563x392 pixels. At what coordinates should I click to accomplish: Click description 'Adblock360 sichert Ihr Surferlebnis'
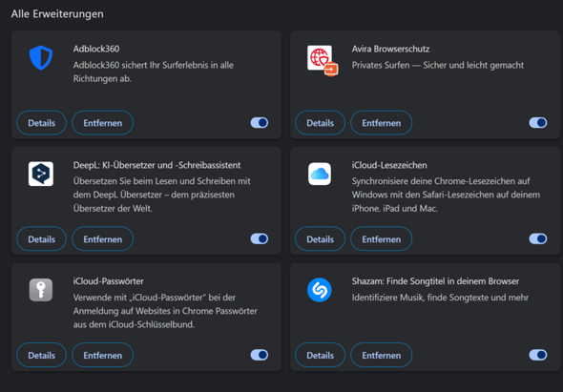[x=154, y=72]
